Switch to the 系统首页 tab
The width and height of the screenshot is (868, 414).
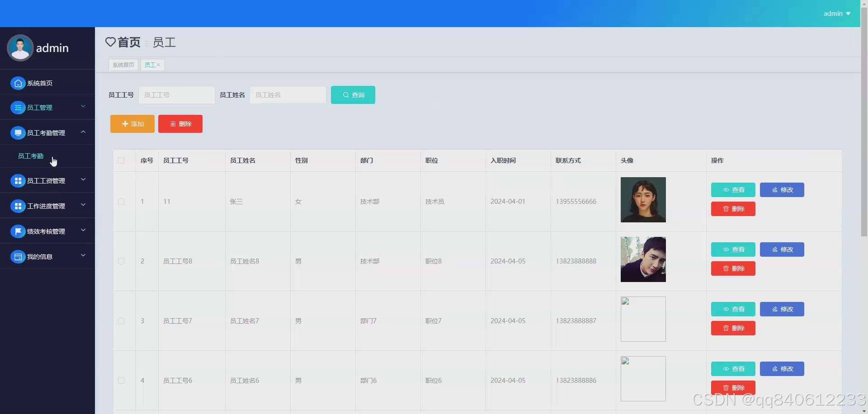(x=123, y=65)
